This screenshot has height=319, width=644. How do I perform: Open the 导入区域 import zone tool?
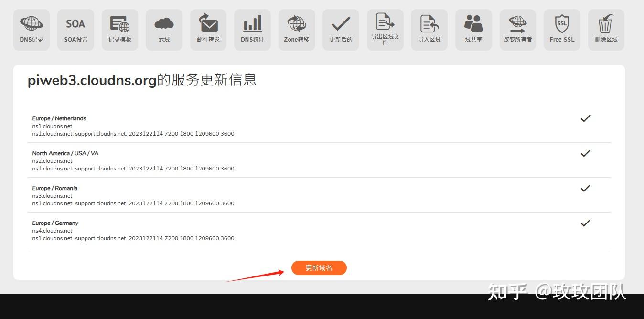pos(429,29)
